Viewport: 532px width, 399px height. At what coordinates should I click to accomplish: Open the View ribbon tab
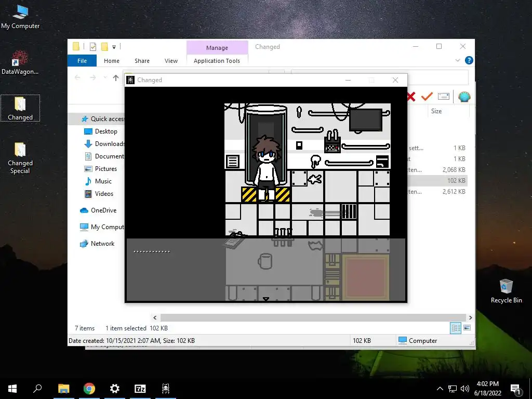[x=171, y=61]
